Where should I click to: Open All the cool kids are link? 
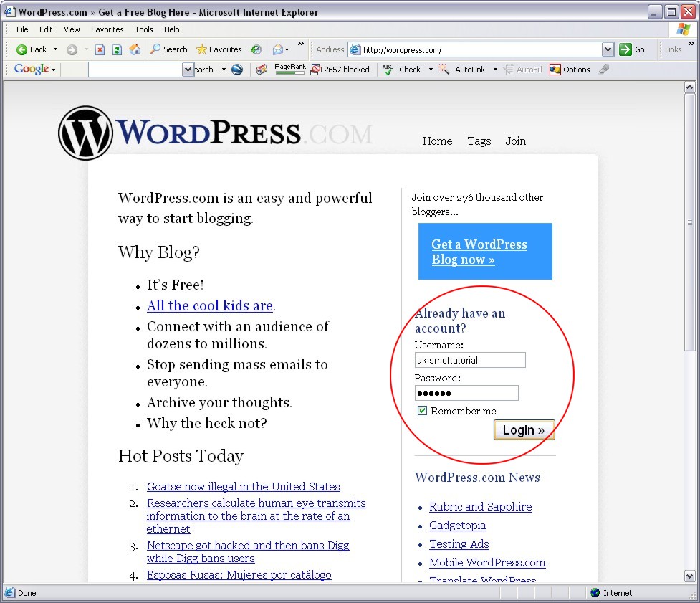tap(210, 305)
